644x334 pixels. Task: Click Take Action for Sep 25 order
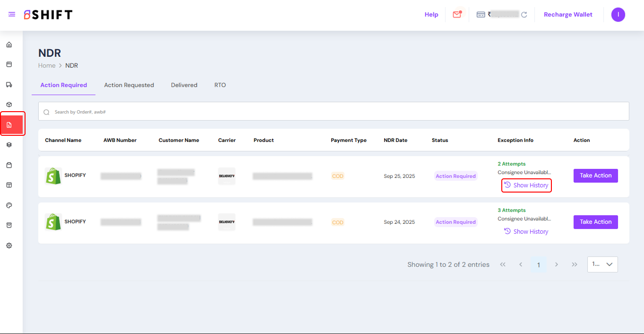[x=595, y=176]
